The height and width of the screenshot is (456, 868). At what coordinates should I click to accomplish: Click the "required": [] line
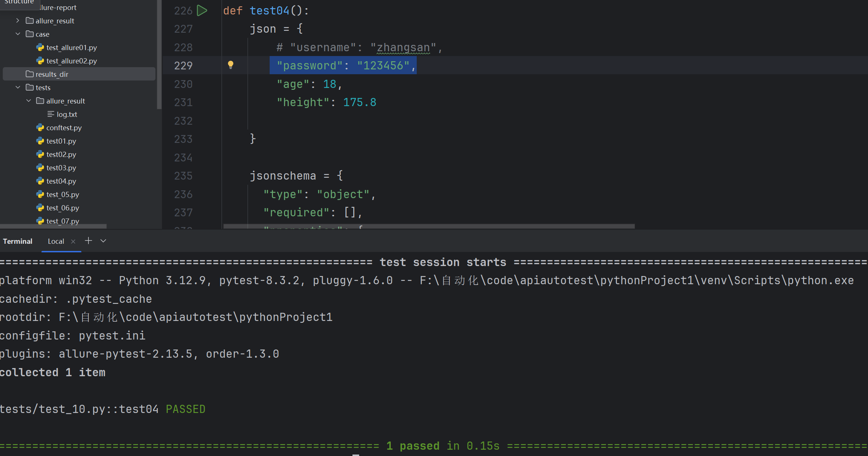click(313, 212)
